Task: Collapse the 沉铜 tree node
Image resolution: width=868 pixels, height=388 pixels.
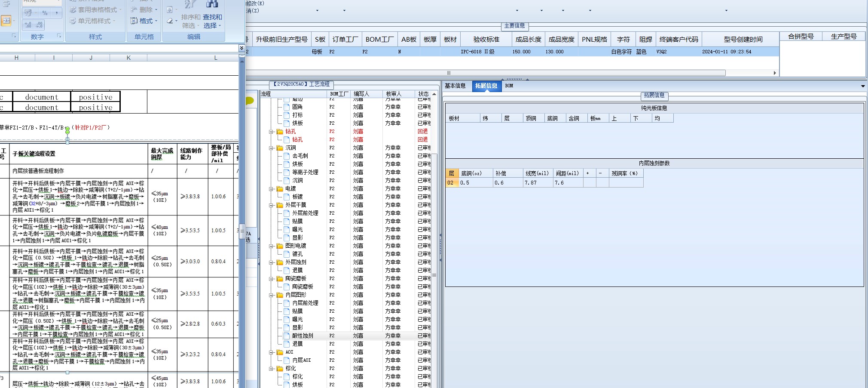Action: coord(271,148)
